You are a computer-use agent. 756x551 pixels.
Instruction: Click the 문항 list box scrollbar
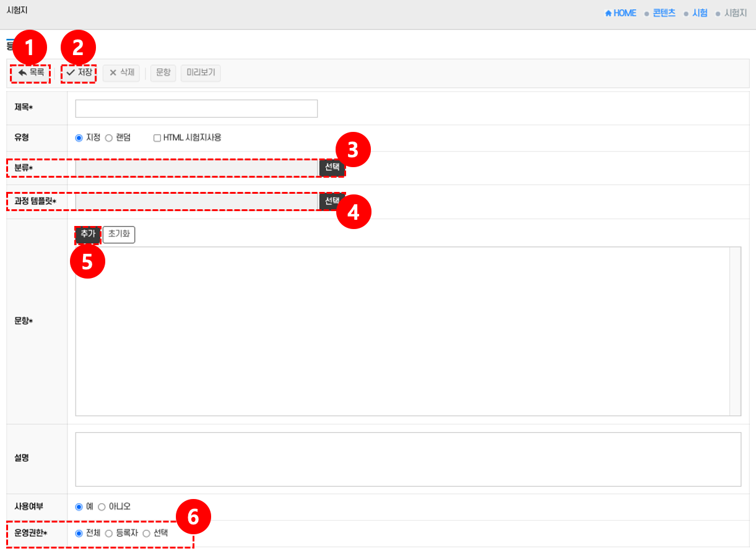(x=735, y=331)
